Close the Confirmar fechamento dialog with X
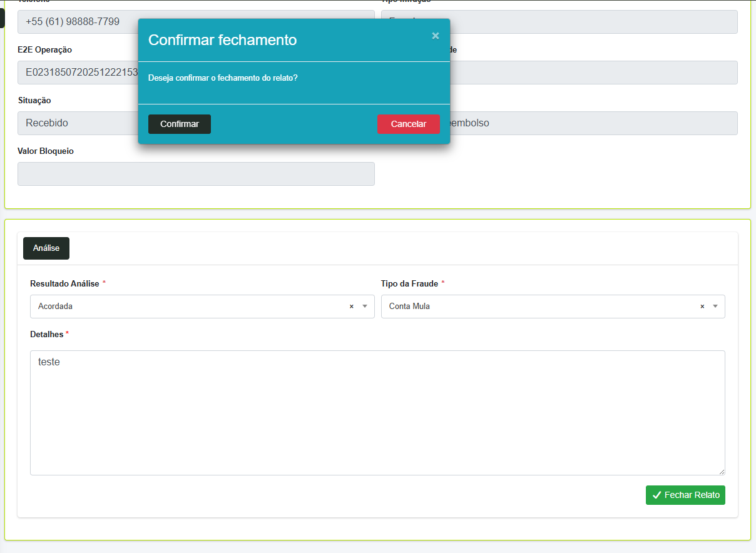 coord(436,36)
